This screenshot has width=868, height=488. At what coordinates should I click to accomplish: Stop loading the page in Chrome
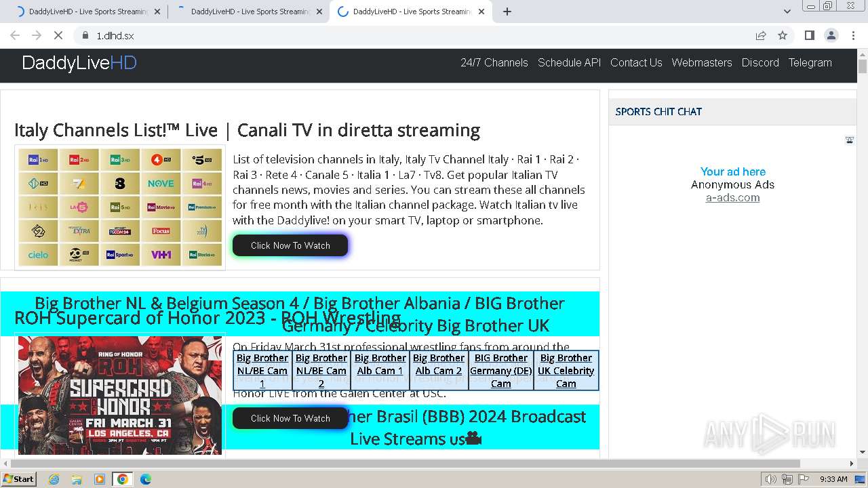click(x=58, y=35)
